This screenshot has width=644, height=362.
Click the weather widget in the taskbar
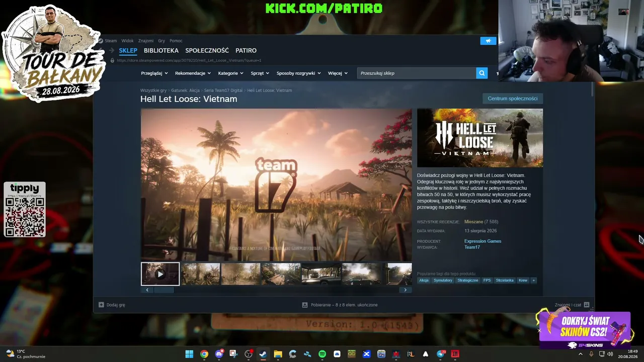(25, 354)
